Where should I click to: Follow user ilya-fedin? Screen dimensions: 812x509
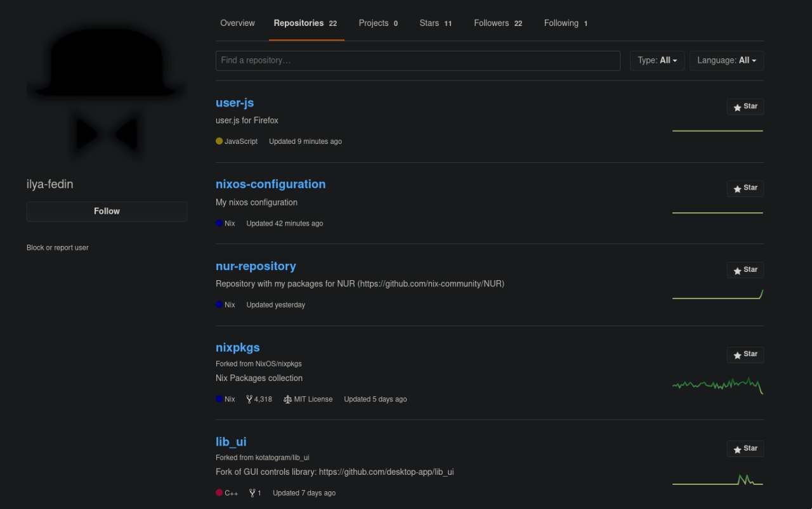(x=107, y=211)
